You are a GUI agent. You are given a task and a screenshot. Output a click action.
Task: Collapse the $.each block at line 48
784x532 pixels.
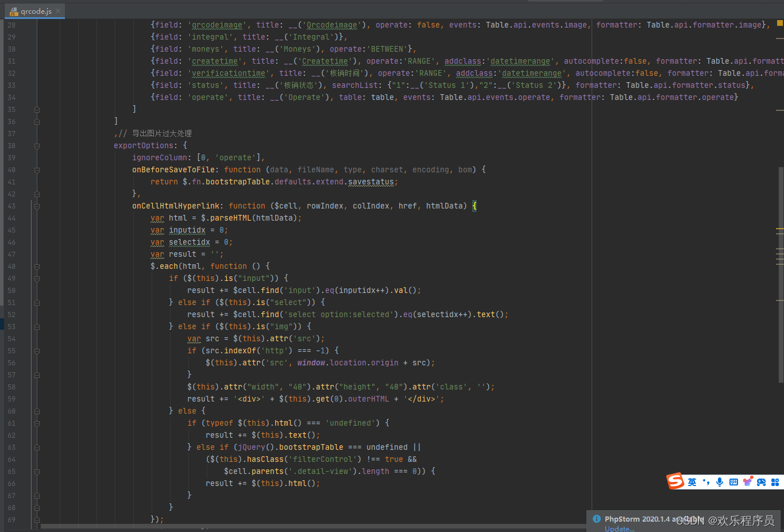pos(37,266)
